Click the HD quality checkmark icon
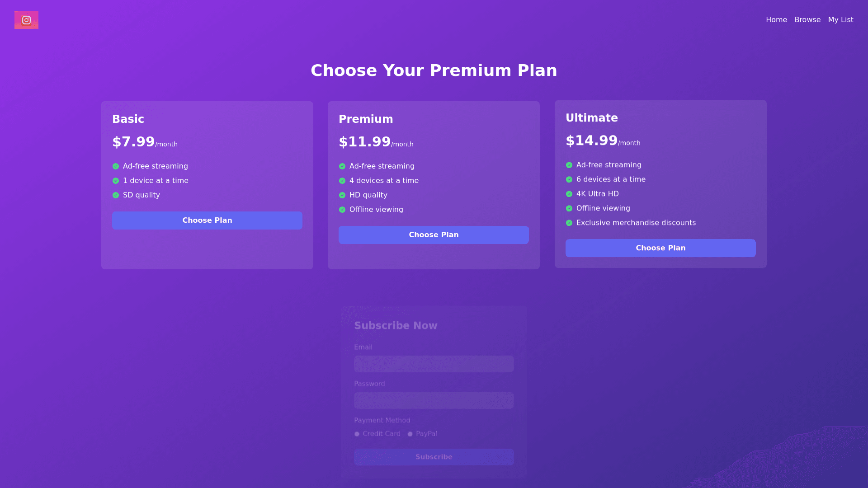Viewport: 868px width, 488px height. [x=342, y=195]
